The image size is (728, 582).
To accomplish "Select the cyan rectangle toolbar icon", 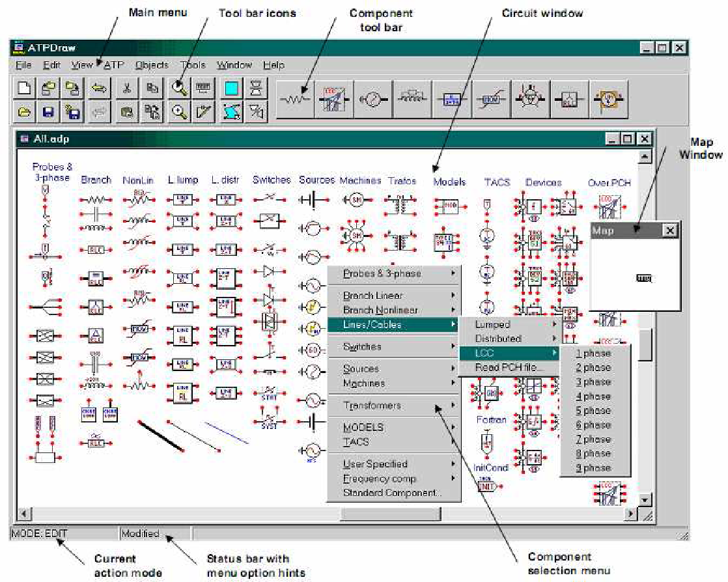I will point(232,89).
